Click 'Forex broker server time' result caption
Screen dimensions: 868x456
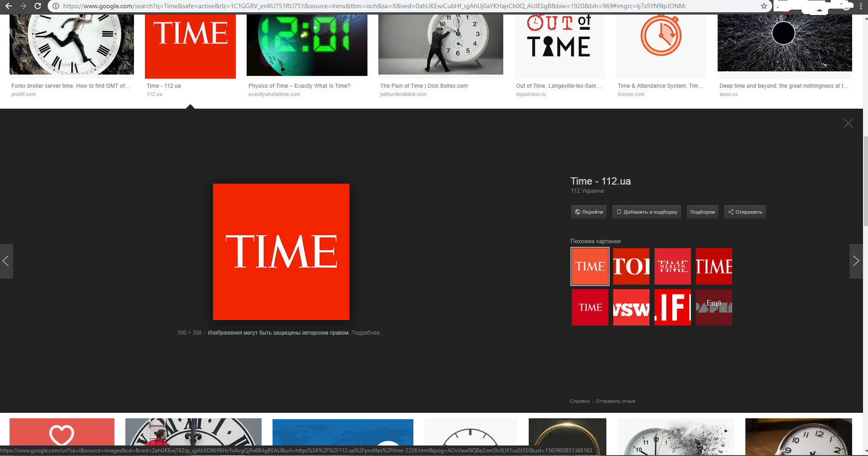(70, 86)
